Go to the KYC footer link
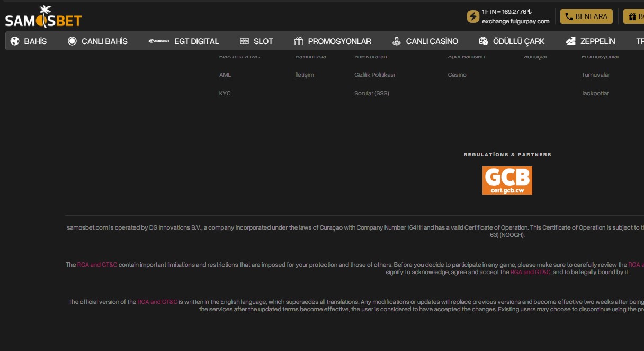Viewport: 644px width, 351px height. pos(225,93)
